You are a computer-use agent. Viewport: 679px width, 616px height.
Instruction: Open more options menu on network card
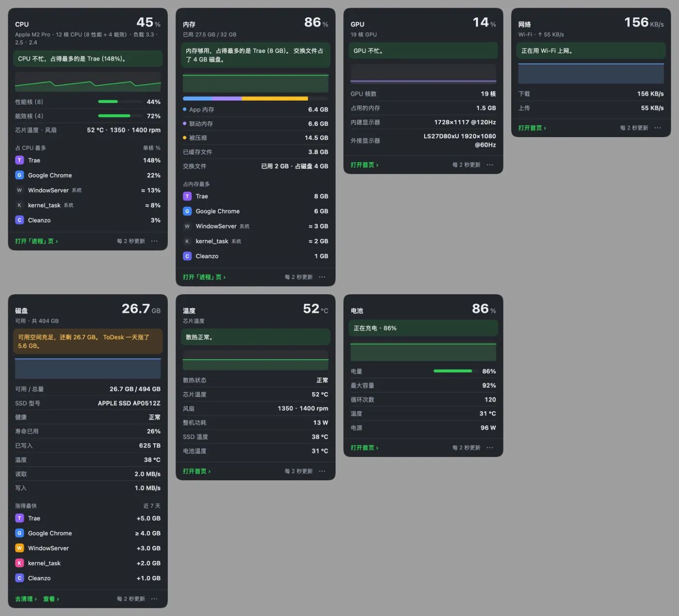pos(658,128)
